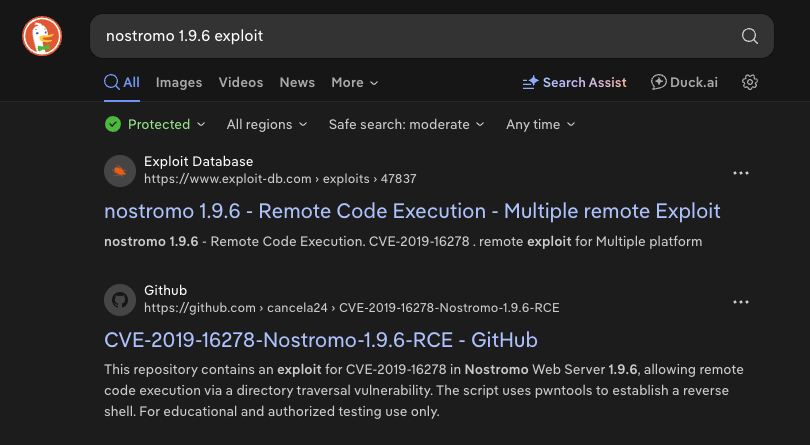
Task: Switch to the Images tab
Action: pyautogui.click(x=178, y=82)
